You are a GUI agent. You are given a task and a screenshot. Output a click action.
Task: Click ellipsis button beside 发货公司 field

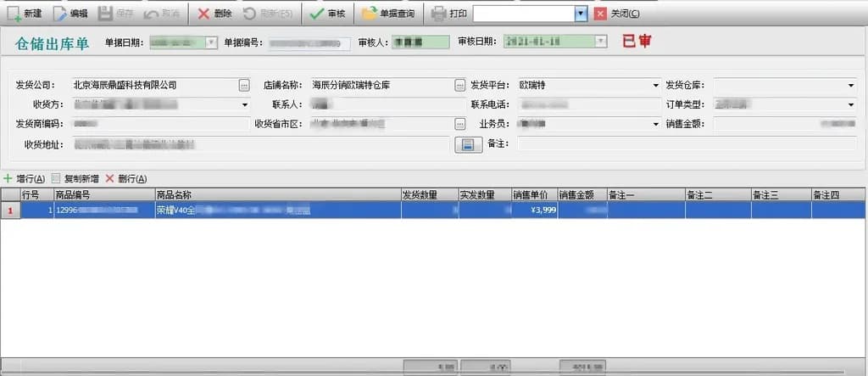[x=244, y=85]
